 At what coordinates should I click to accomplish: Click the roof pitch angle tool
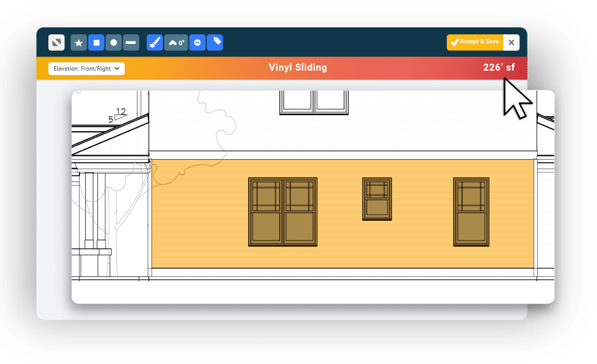[176, 43]
